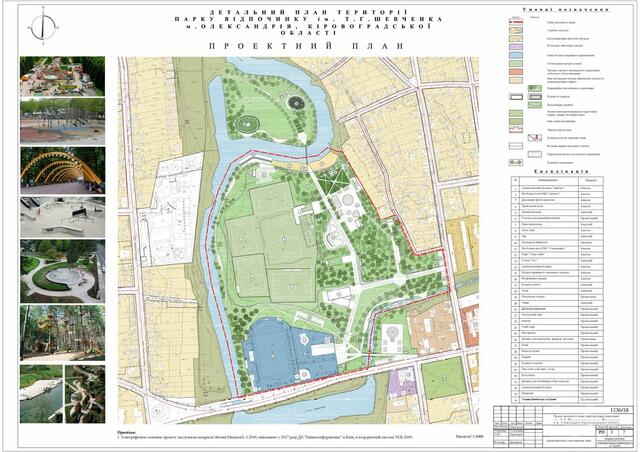Viewport: 640px width, 452px height.
Task: Click the north arrow compass symbol
Action: (39, 28)
